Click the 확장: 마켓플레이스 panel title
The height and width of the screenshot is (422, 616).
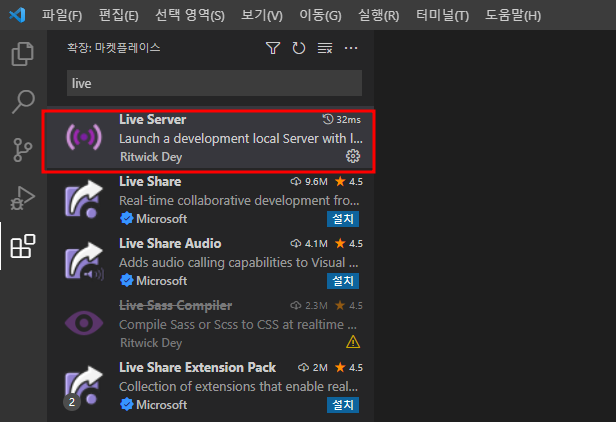pyautogui.click(x=114, y=48)
